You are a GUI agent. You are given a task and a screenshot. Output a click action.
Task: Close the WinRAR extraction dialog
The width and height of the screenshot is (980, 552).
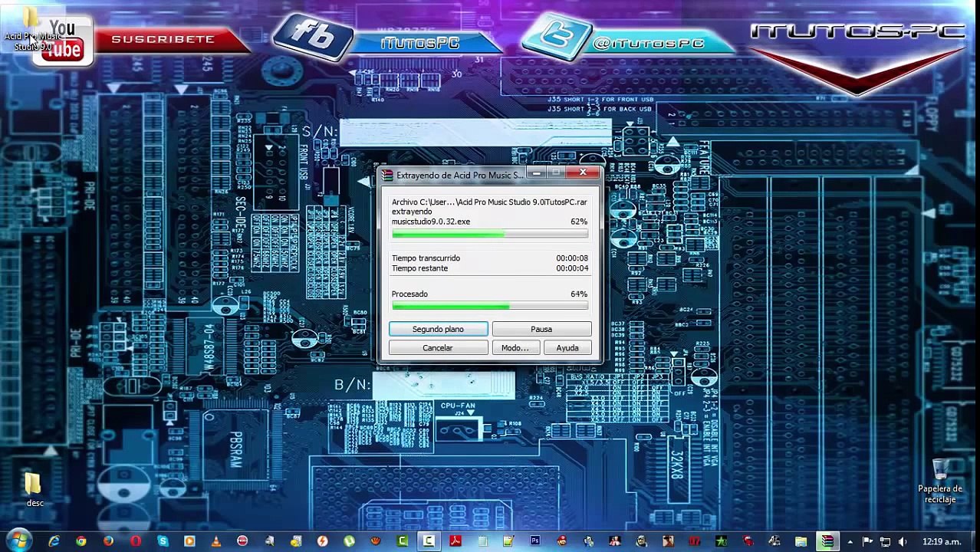tap(583, 173)
